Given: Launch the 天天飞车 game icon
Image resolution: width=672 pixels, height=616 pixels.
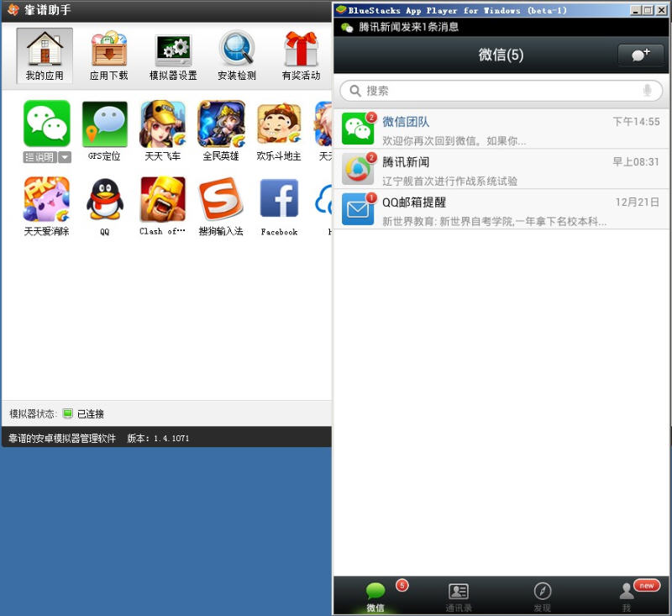Looking at the screenshot, I should click(163, 124).
